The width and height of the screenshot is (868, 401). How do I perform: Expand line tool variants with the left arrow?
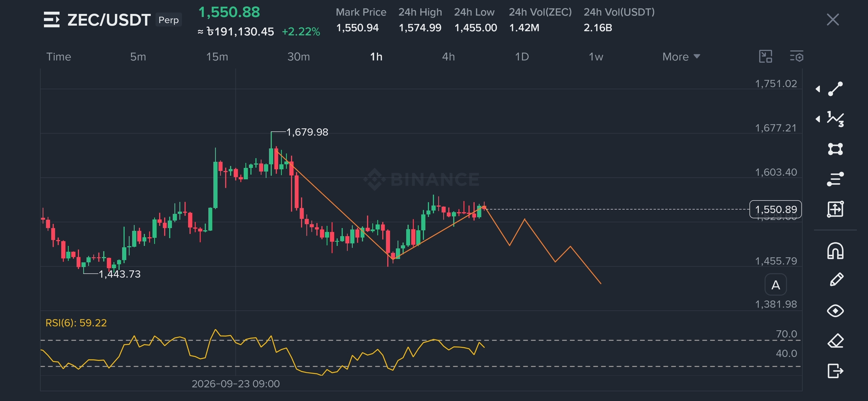tap(818, 89)
